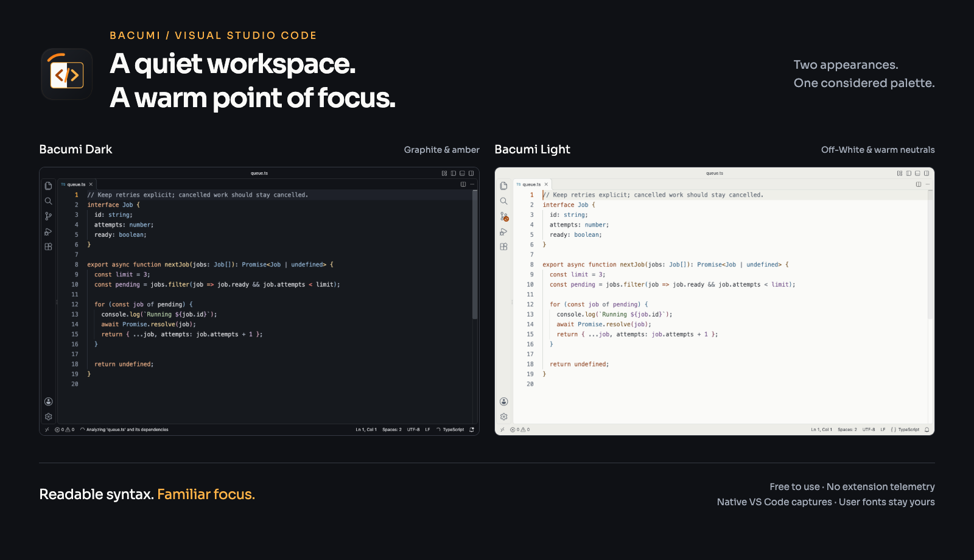Customize layout in the Bacumi Dark title bar

pyautogui.click(x=444, y=173)
